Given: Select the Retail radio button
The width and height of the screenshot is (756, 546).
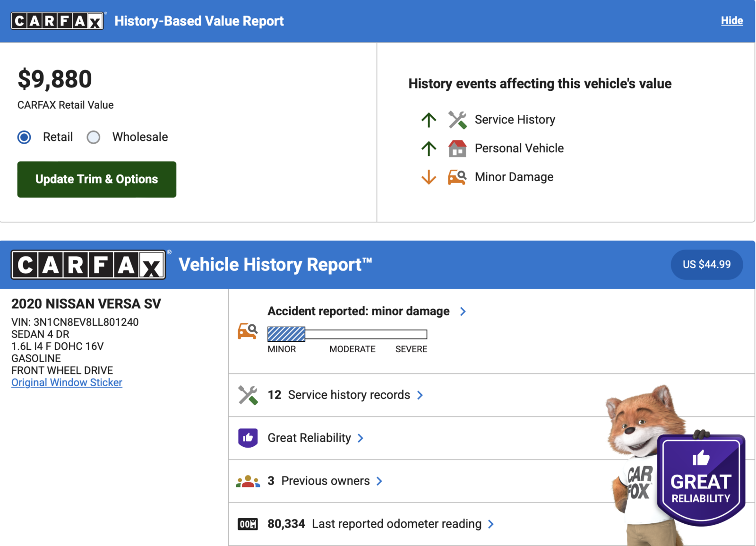Looking at the screenshot, I should [x=24, y=137].
